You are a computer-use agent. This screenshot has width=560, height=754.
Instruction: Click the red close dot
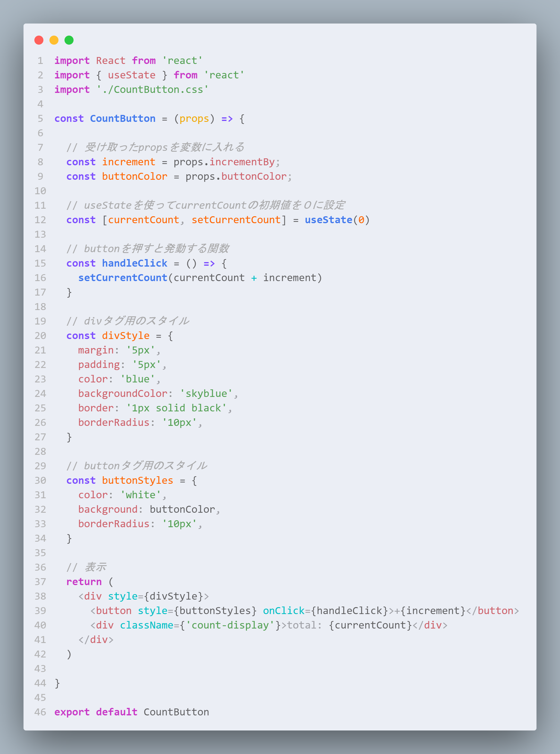tap(39, 40)
